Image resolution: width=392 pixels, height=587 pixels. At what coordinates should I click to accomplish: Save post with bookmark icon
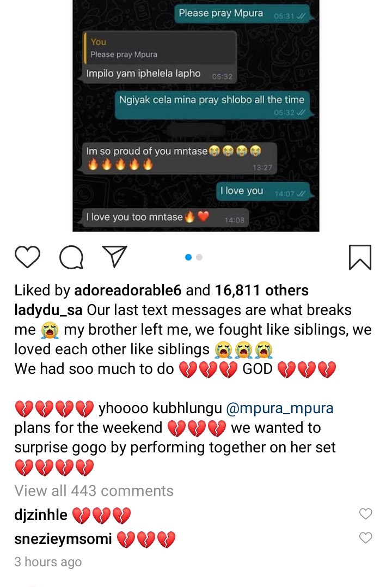coord(360,257)
